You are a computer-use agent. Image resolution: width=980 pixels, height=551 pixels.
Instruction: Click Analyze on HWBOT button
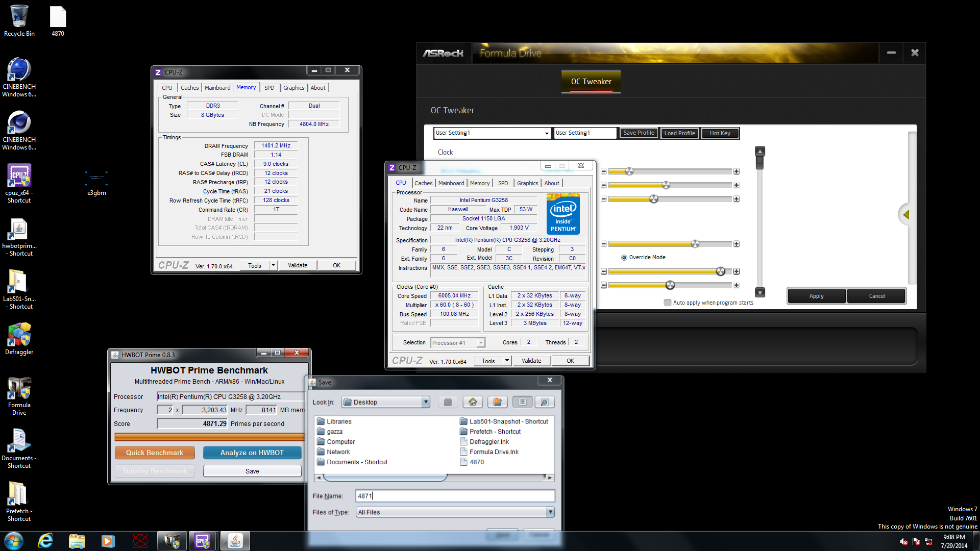[x=252, y=453]
